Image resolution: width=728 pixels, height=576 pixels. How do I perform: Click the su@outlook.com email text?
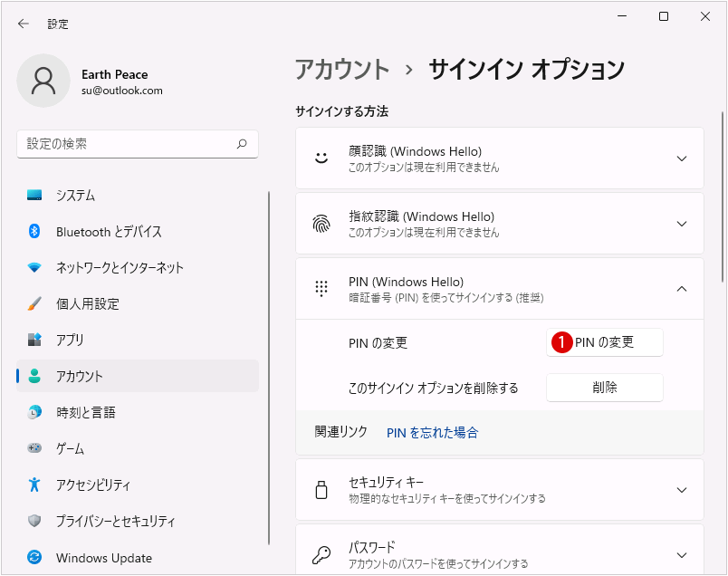pos(122,91)
